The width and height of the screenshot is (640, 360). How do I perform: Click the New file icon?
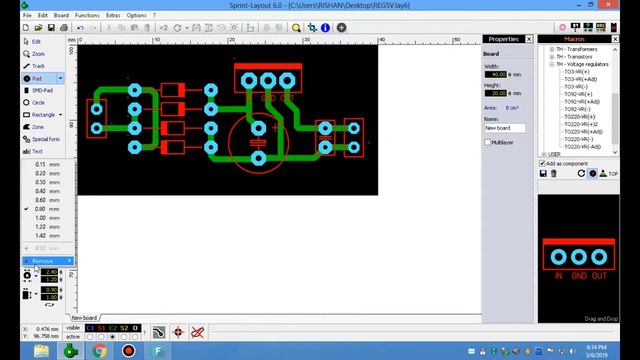coord(26,28)
